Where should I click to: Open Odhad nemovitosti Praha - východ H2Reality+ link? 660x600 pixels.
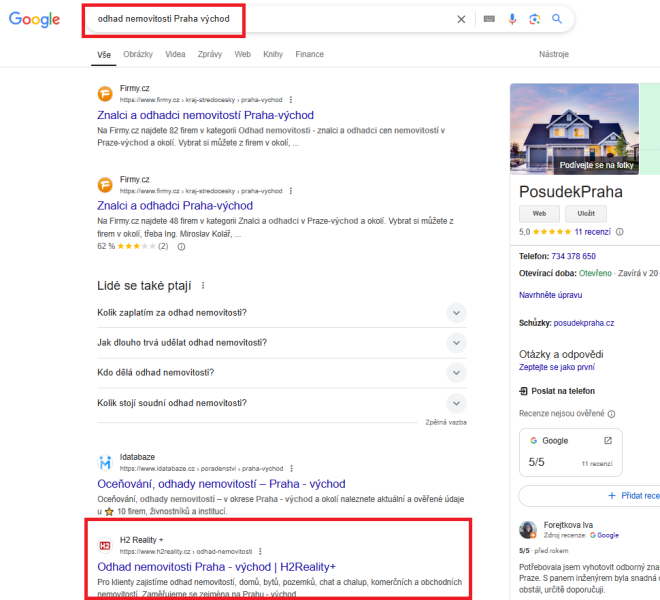(x=216, y=567)
